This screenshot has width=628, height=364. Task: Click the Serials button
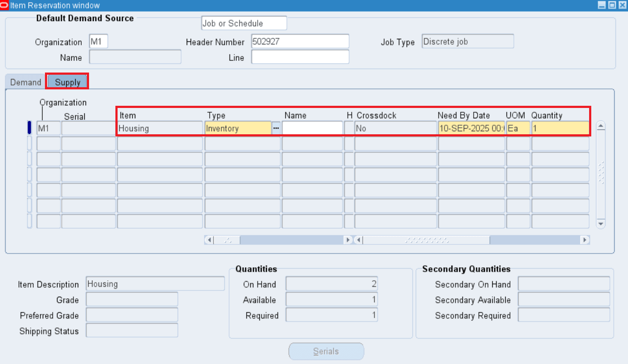326,351
